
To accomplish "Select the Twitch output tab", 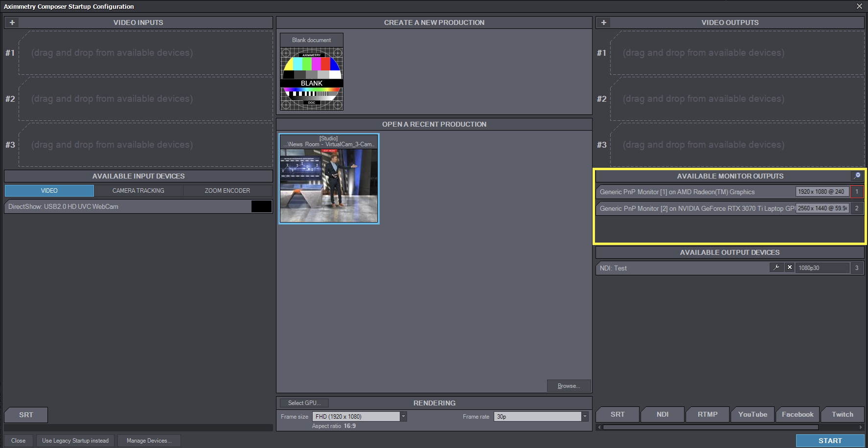I will click(x=843, y=414).
